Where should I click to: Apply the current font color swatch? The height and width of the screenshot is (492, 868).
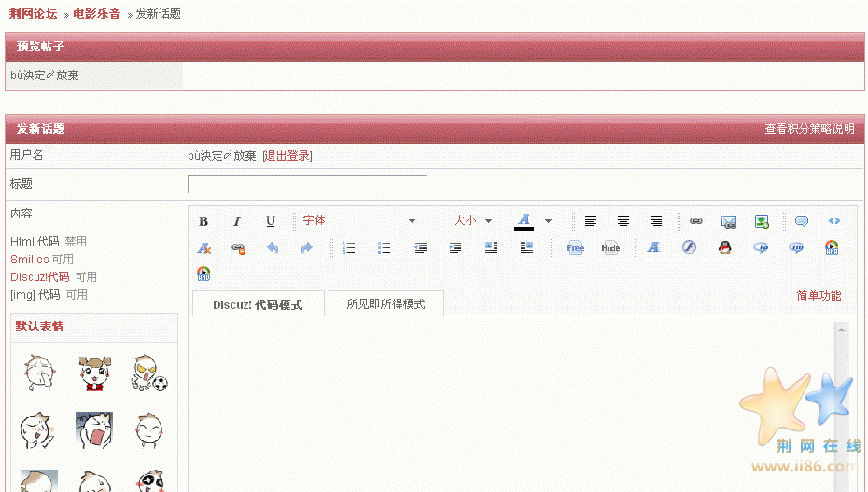[525, 221]
